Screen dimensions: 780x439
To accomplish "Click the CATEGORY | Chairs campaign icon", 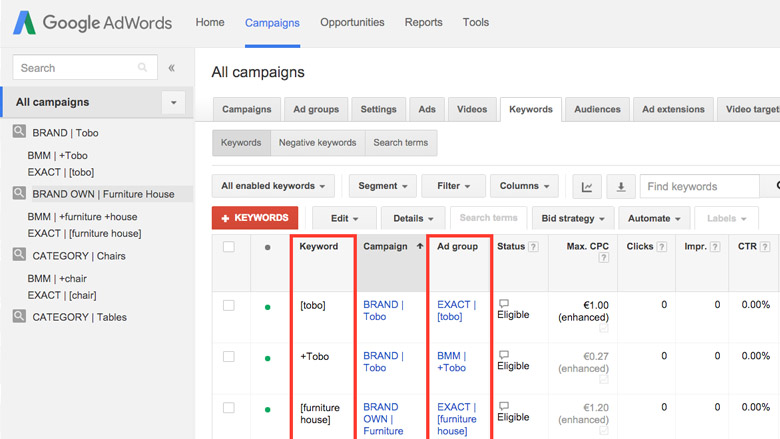I will (x=19, y=255).
